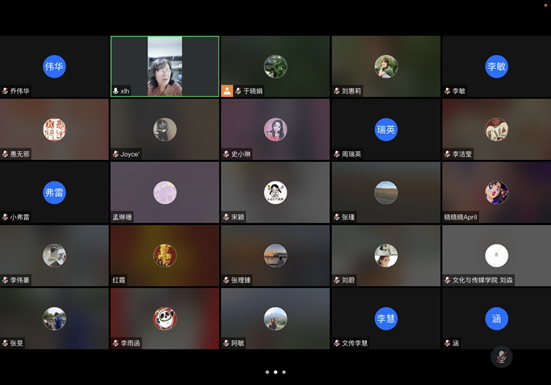The image size is (551, 385).
Task: Click the panda avatar of 李雨函
Action: 165,319
